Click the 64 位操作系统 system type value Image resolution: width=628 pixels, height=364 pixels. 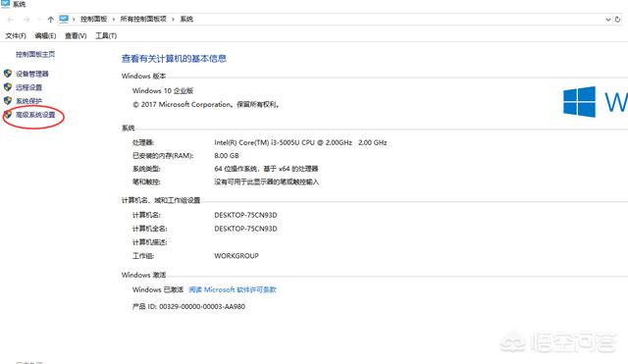click(266, 169)
